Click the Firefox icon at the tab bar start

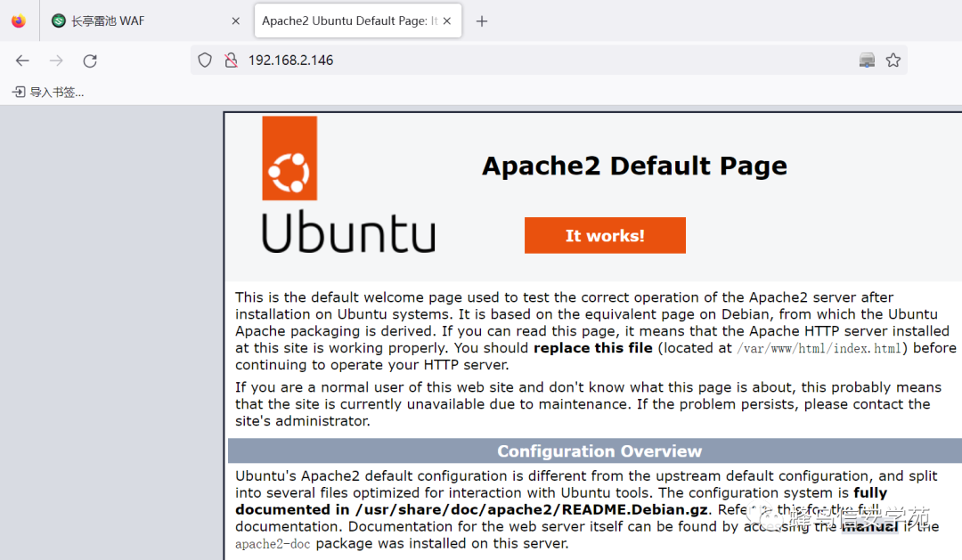tap(19, 20)
